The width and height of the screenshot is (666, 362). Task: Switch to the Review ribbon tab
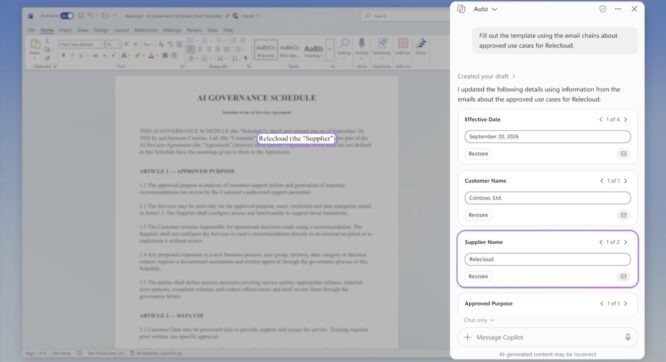194,30
